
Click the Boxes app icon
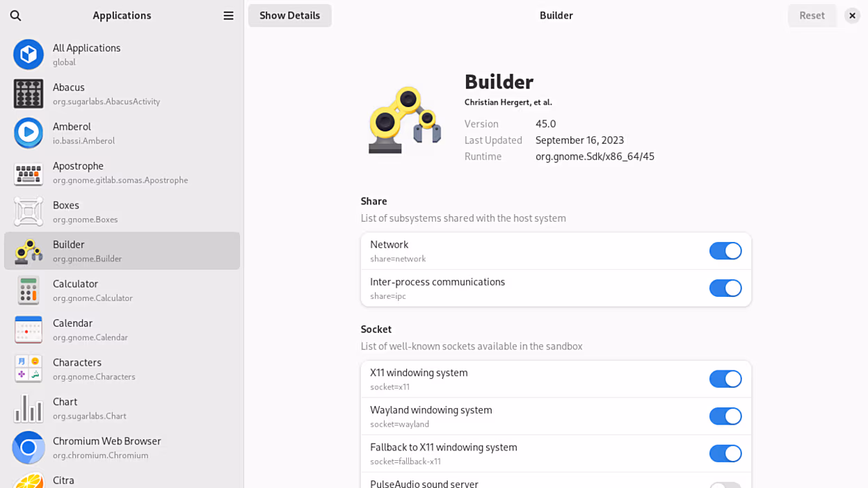29,211
